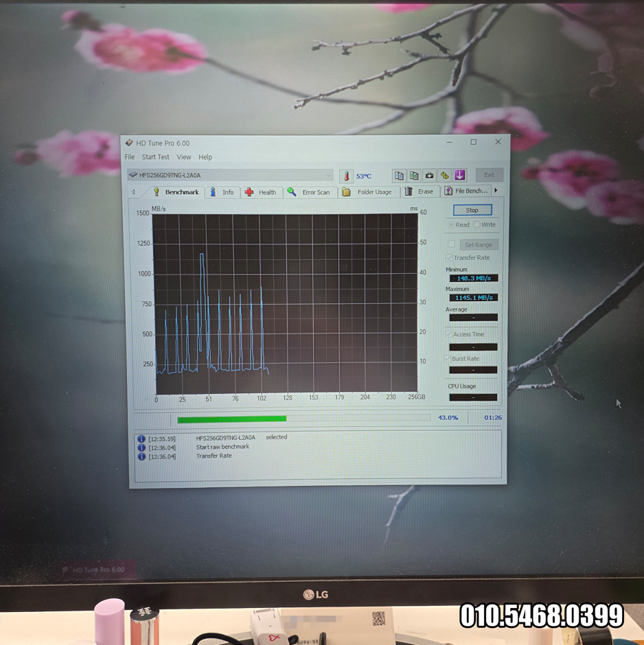
Task: Click the log text 'Start raw benchmark'
Action: (x=222, y=447)
